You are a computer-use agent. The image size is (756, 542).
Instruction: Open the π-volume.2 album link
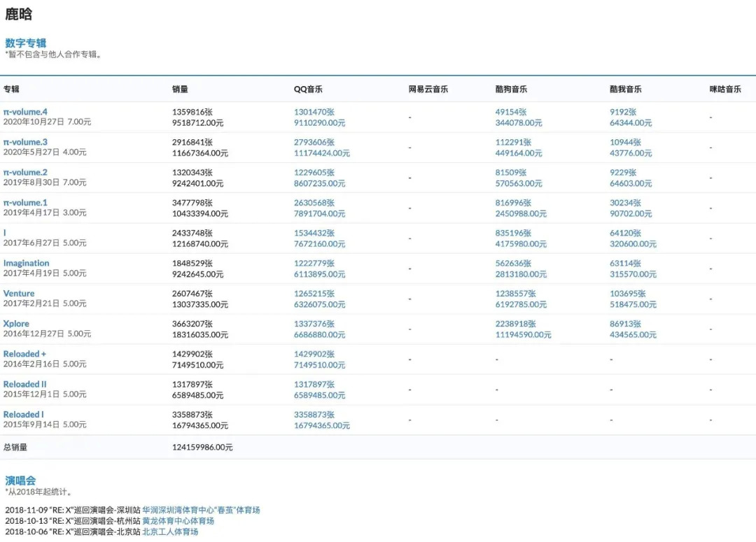point(26,173)
